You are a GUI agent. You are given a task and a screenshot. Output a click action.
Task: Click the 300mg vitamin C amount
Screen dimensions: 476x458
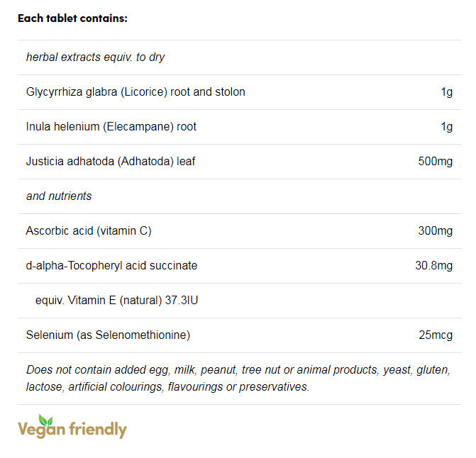[435, 230]
